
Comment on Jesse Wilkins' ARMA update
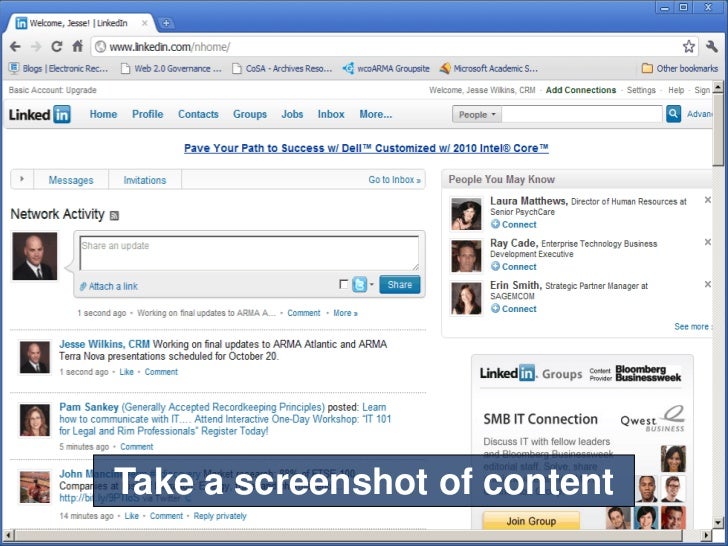[161, 372]
